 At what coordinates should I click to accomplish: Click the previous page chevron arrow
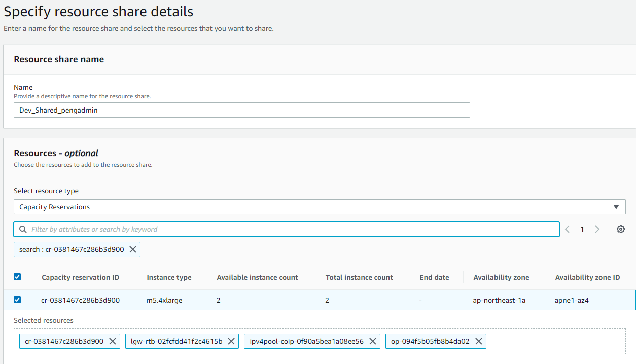tap(567, 229)
